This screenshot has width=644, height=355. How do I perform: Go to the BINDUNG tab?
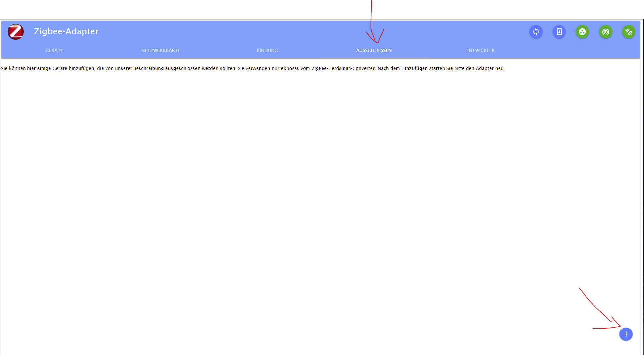click(267, 50)
